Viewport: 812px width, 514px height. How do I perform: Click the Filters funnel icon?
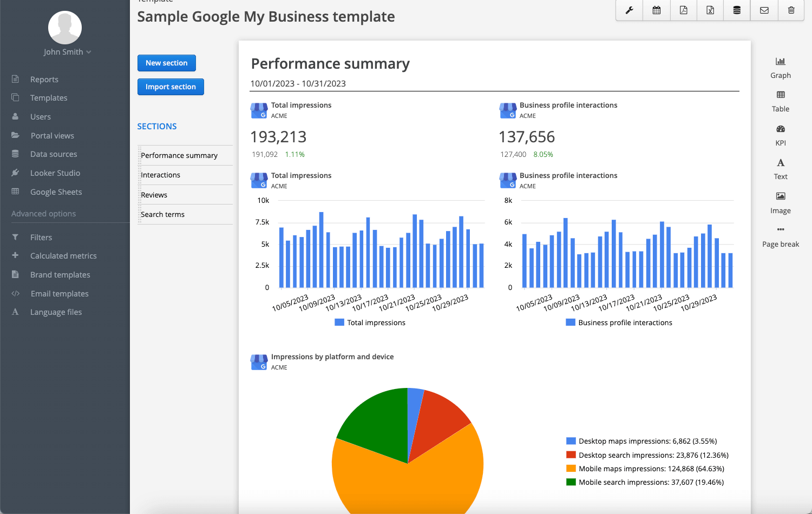coord(15,237)
